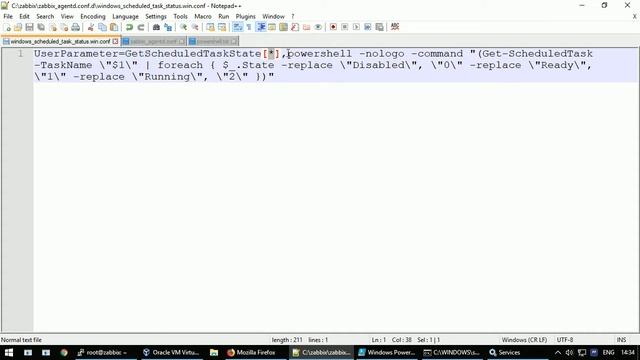
Task: Switch to the powershell document tab
Action: 213,41
